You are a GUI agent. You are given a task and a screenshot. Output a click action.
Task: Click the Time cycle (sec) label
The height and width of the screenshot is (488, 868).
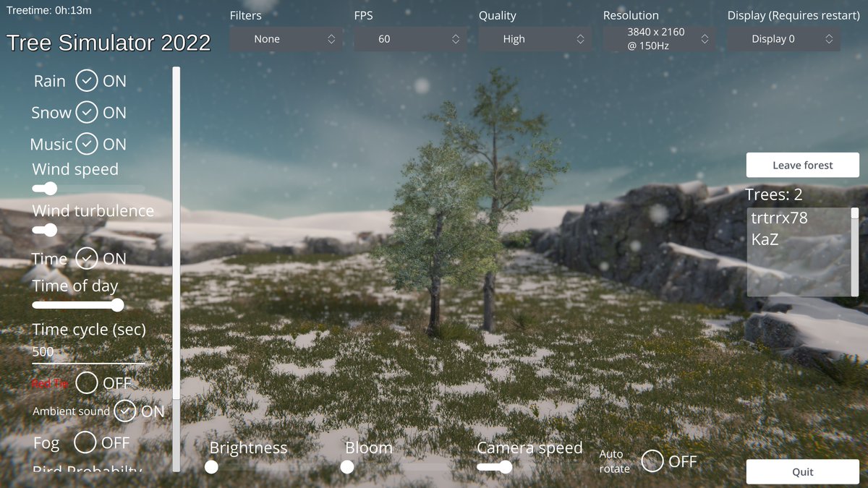click(x=89, y=330)
